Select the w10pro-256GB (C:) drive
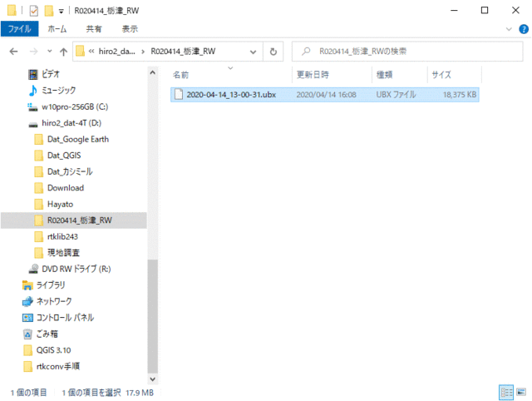Viewport: 532px width, 401px height. click(x=75, y=107)
